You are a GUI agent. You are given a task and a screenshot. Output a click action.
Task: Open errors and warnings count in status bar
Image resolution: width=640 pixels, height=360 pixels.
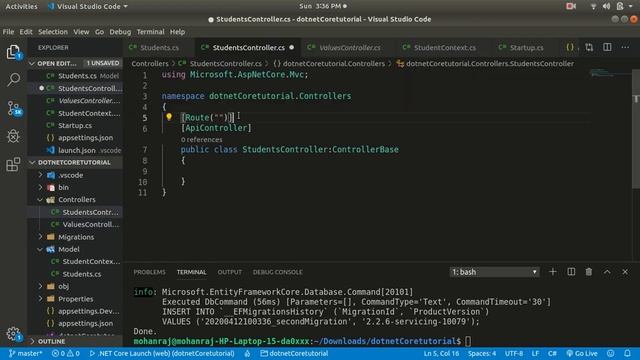pos(65,353)
